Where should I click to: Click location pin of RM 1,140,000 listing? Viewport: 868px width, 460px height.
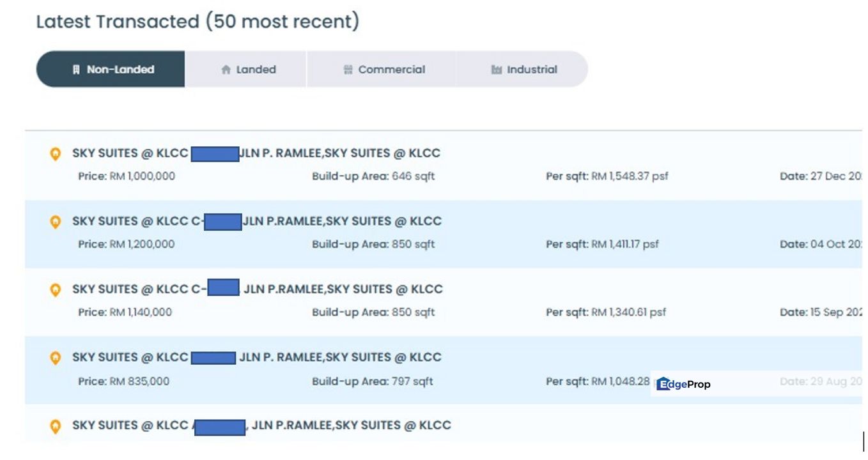point(56,289)
